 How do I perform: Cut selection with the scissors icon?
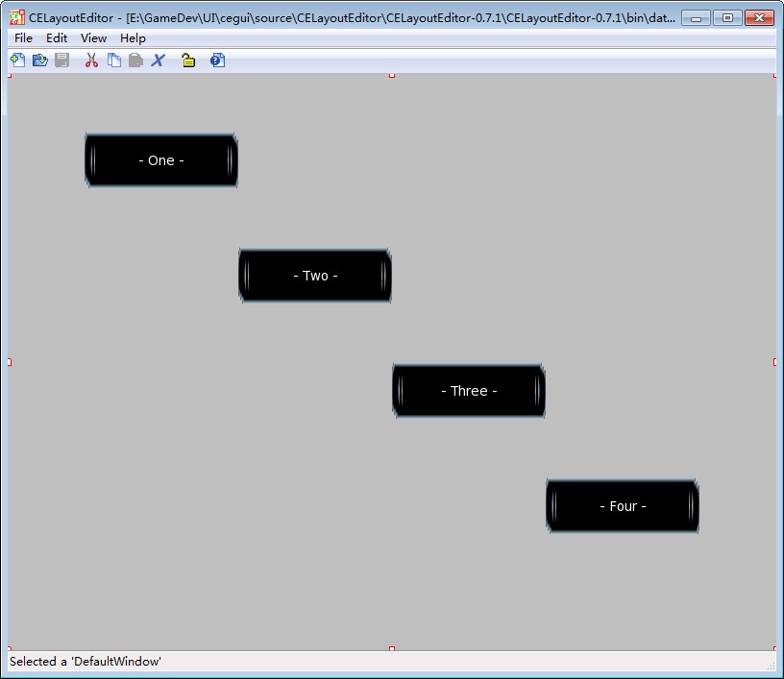click(91, 61)
